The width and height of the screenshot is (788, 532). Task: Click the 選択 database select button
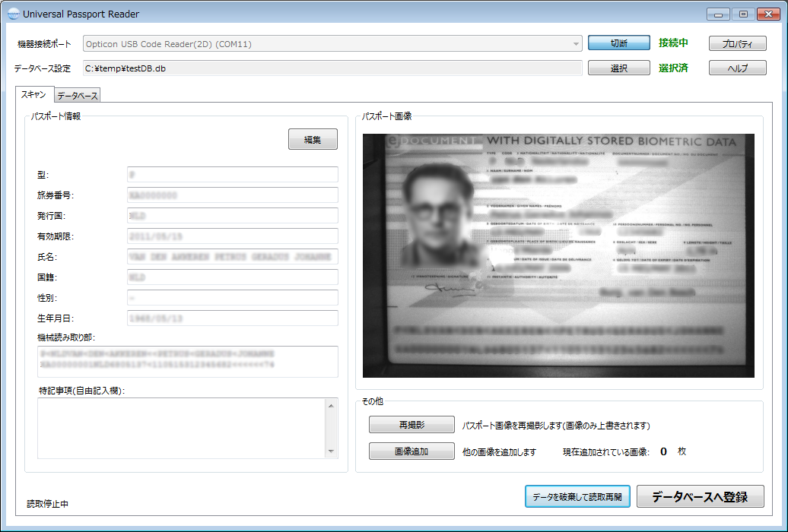coord(618,68)
